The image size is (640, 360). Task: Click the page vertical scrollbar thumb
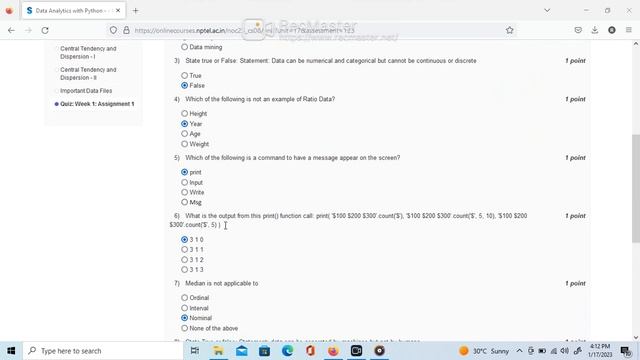(636, 188)
